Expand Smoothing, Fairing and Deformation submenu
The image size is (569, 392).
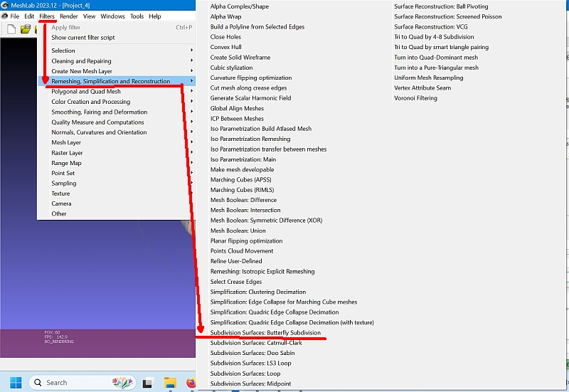click(x=116, y=112)
